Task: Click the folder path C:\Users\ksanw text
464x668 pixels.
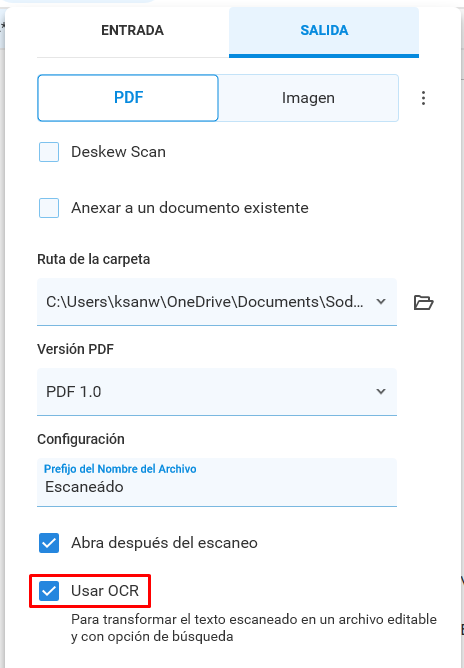Action: 205,302
